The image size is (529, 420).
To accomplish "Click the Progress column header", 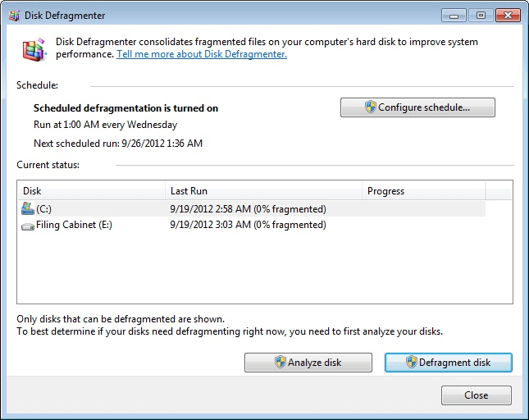I will pyautogui.click(x=424, y=191).
